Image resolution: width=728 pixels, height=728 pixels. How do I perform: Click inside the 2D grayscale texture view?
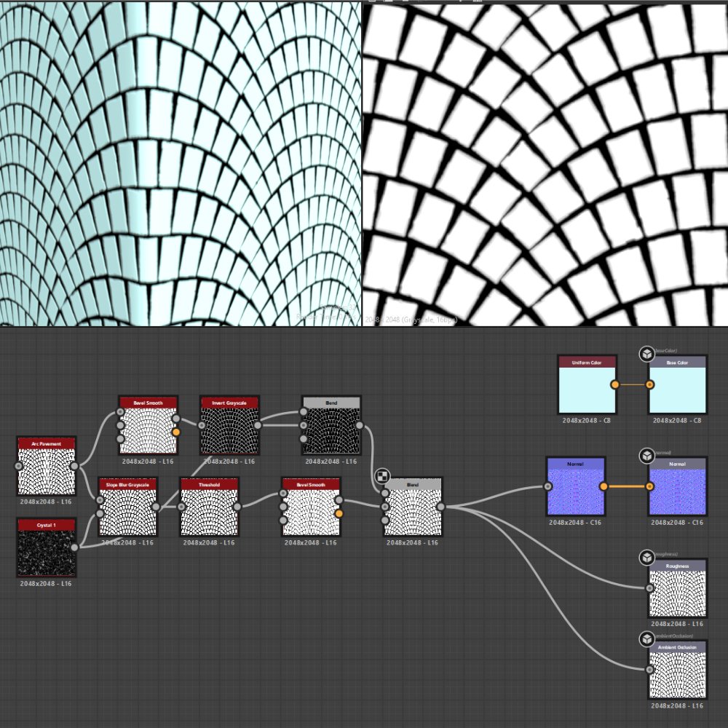click(545, 165)
